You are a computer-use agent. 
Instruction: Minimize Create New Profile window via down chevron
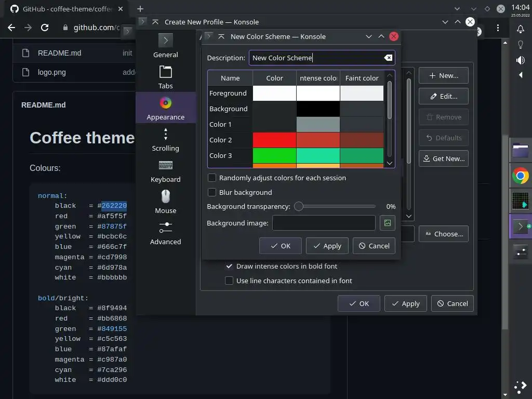point(445,22)
